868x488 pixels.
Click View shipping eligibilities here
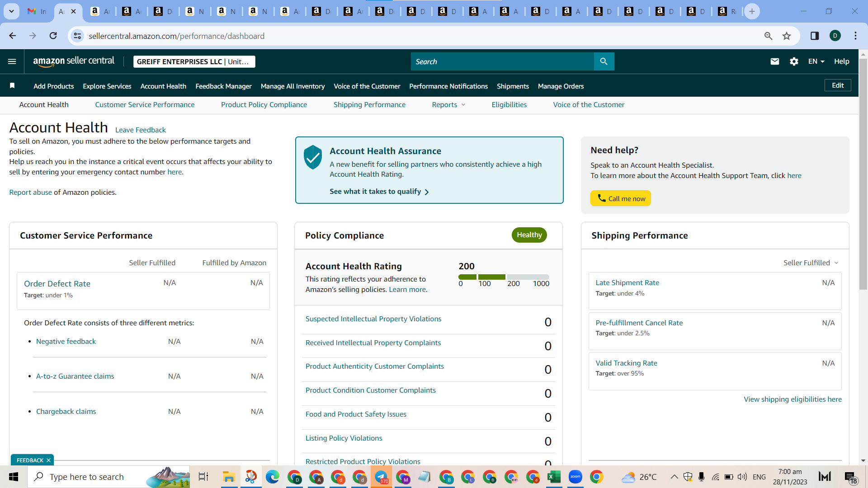(793, 399)
